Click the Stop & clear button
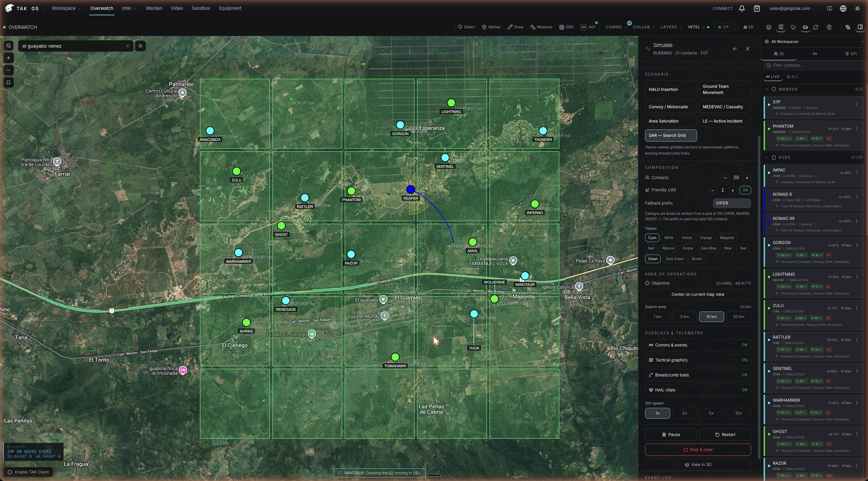 click(x=698, y=450)
